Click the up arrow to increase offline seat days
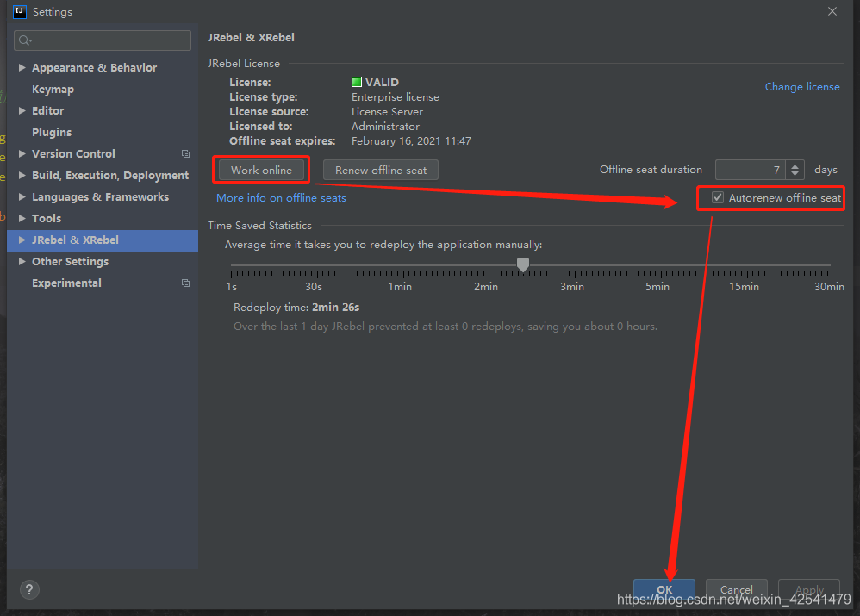 coord(794,165)
